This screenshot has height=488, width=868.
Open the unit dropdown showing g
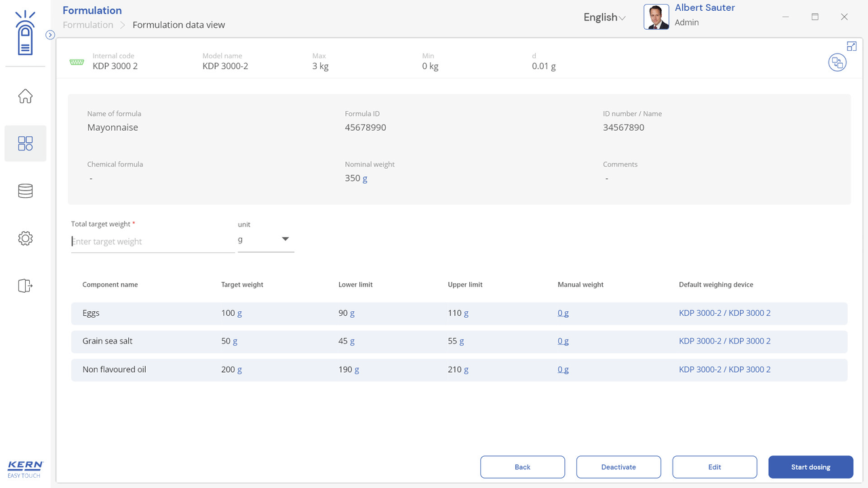266,240
